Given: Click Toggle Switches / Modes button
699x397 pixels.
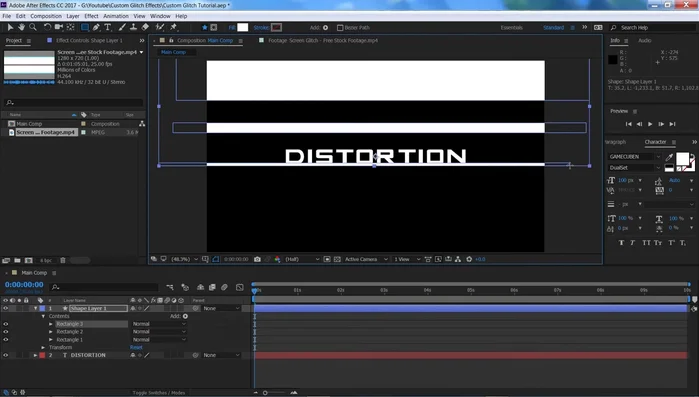Looking at the screenshot, I should 159,393.
